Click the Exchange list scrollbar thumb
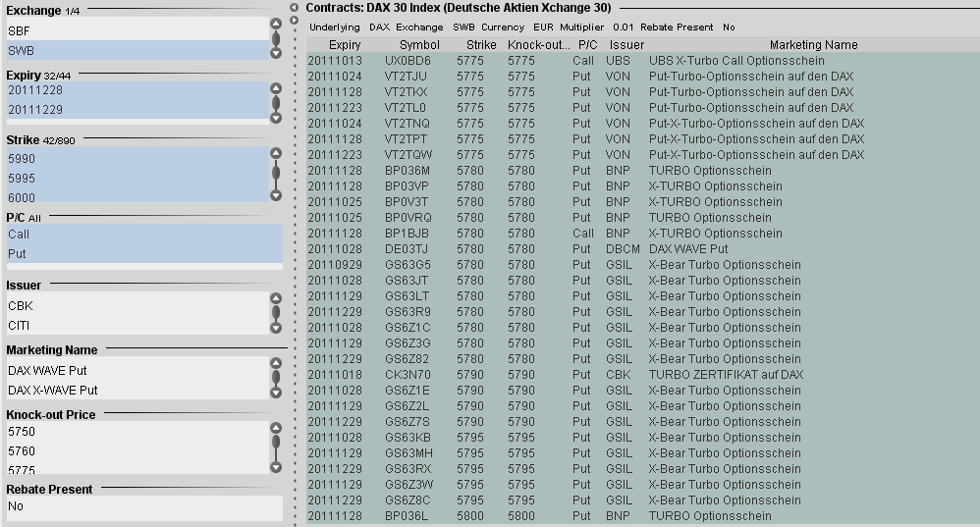 (276, 38)
